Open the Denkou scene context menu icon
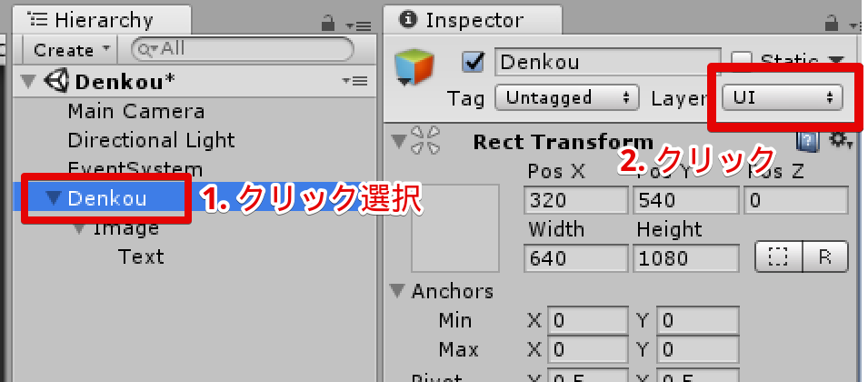 coord(354,81)
